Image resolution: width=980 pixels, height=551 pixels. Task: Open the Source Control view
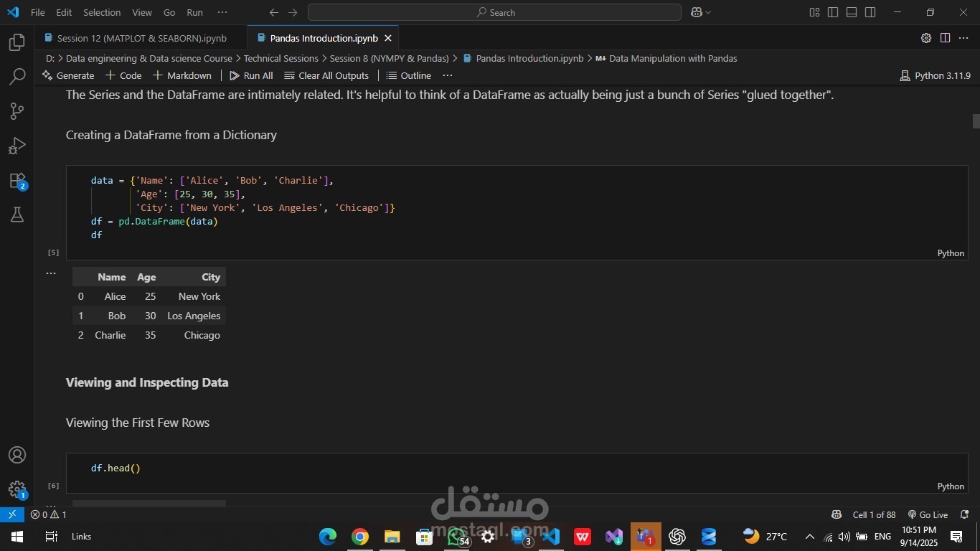tap(17, 111)
